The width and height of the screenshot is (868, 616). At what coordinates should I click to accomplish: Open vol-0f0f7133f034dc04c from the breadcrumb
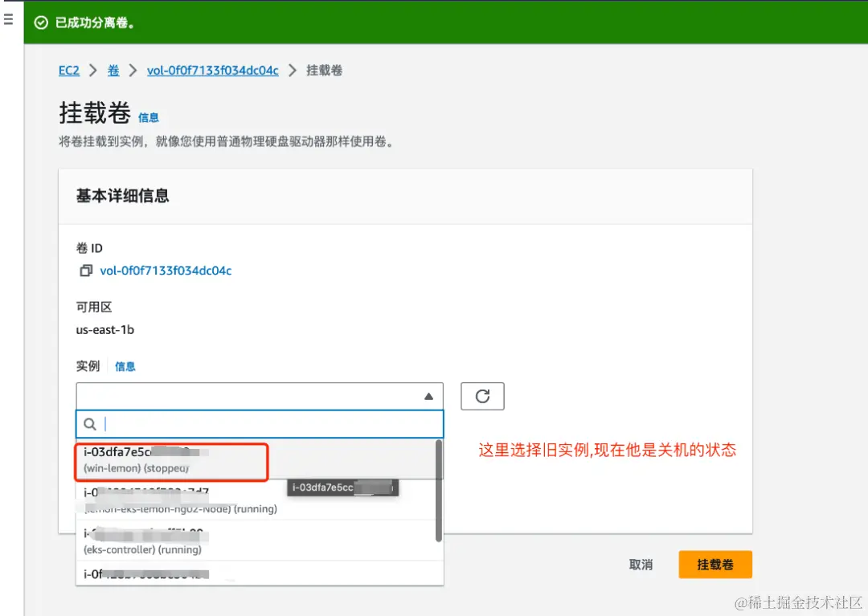tap(212, 70)
